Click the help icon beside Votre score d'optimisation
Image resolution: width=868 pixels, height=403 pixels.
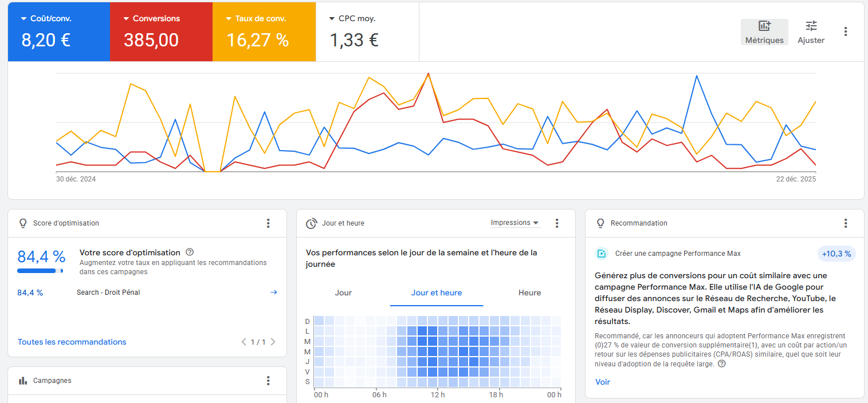190,252
